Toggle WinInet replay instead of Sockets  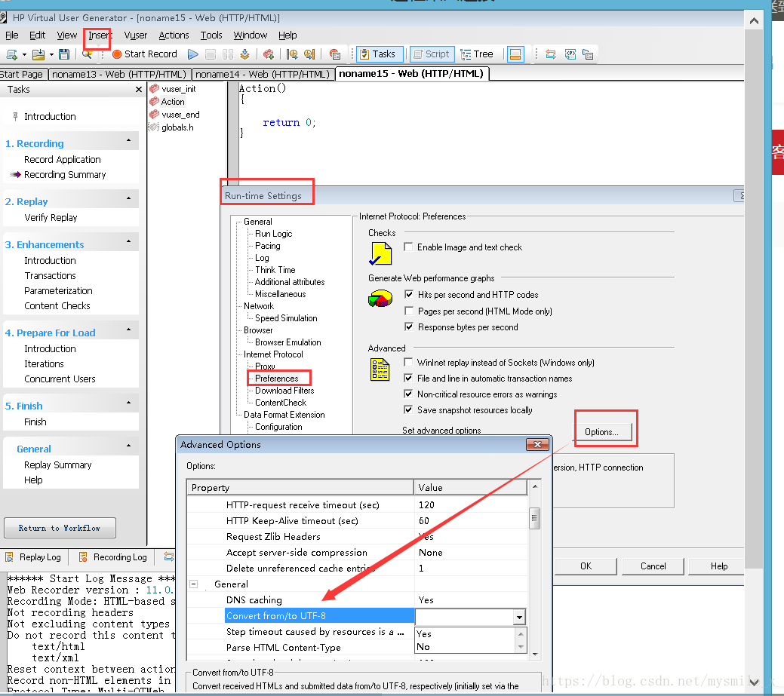(x=408, y=362)
